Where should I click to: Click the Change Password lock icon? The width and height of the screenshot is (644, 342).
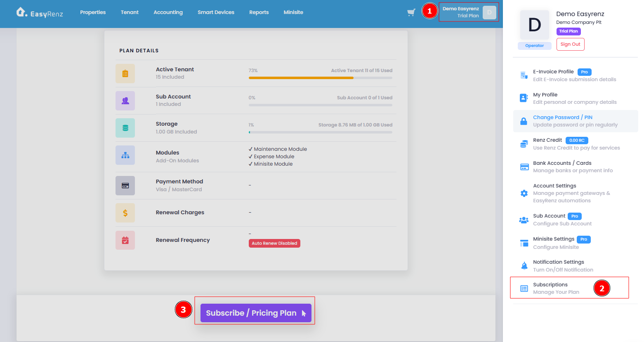coord(524,121)
